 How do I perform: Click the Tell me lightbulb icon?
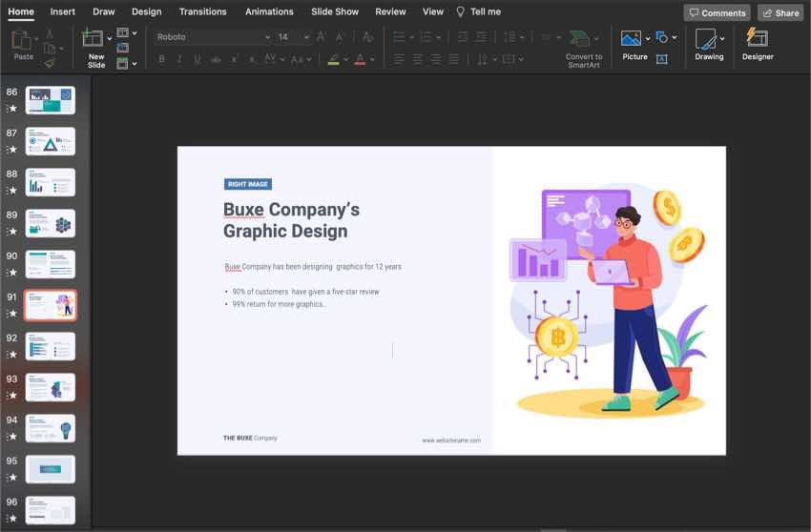460,11
